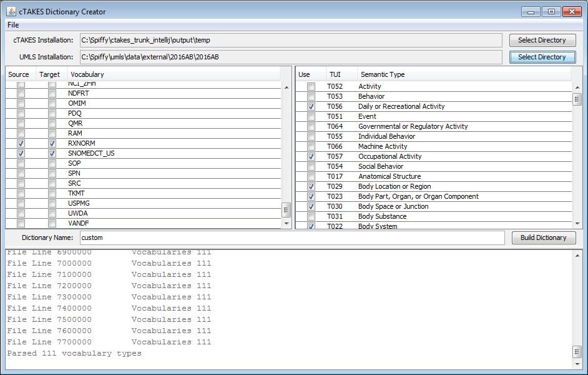Disable T023 Body Part, Organ checkbox
This screenshot has height=375, width=588.
click(311, 197)
